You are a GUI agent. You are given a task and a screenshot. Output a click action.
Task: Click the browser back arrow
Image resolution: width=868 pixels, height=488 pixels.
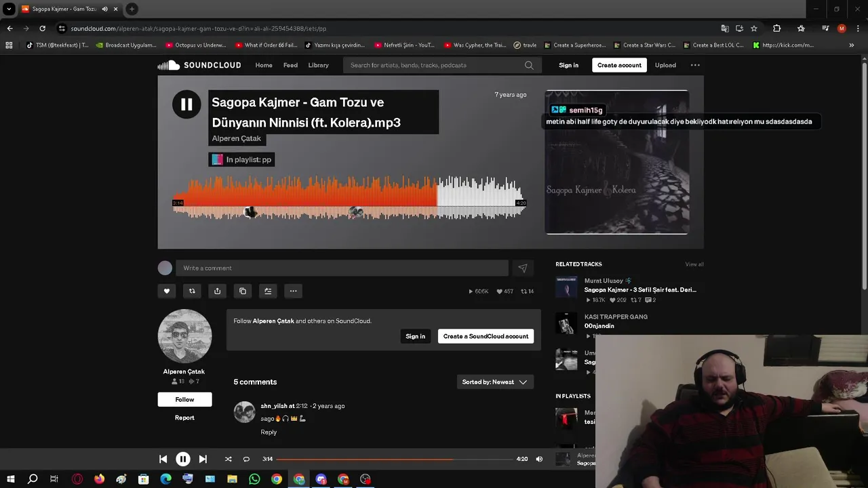pyautogui.click(x=9, y=28)
